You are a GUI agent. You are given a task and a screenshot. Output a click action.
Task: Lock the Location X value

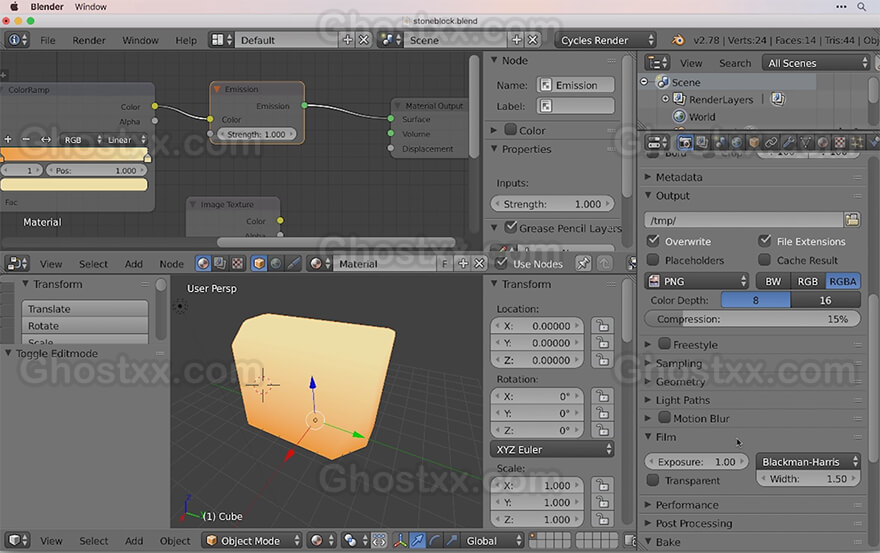[x=602, y=326]
